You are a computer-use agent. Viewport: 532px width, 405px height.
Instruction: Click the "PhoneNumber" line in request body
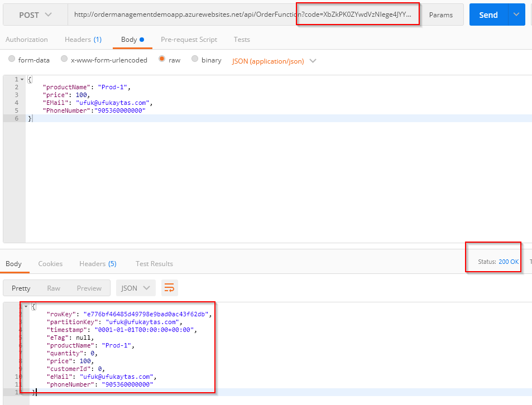[x=94, y=110]
